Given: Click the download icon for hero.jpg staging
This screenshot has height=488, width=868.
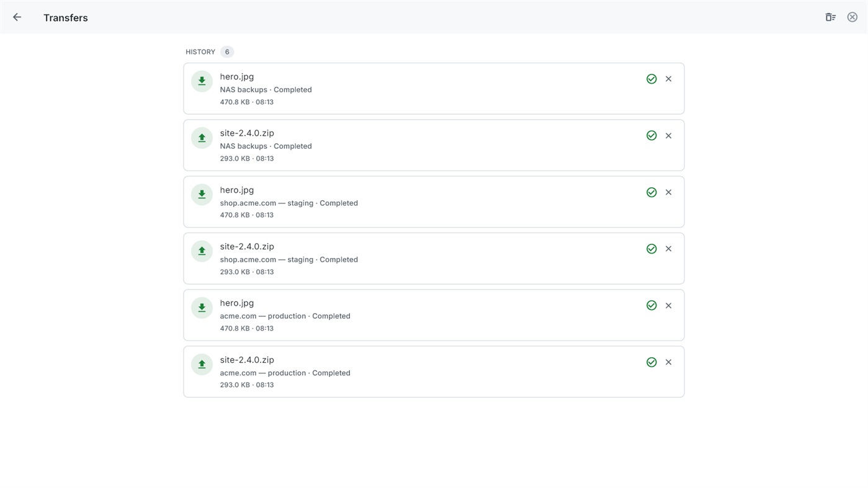Looking at the screenshot, I should click(x=202, y=195).
